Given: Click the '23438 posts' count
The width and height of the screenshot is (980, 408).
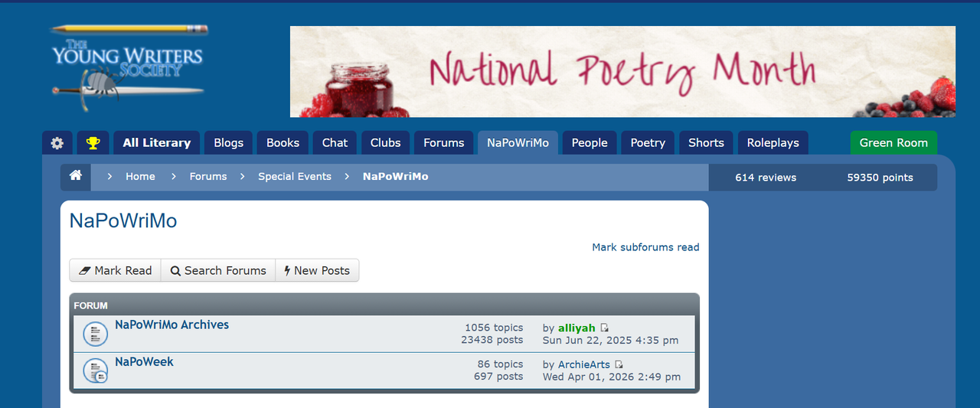Looking at the screenshot, I should click(x=492, y=340).
